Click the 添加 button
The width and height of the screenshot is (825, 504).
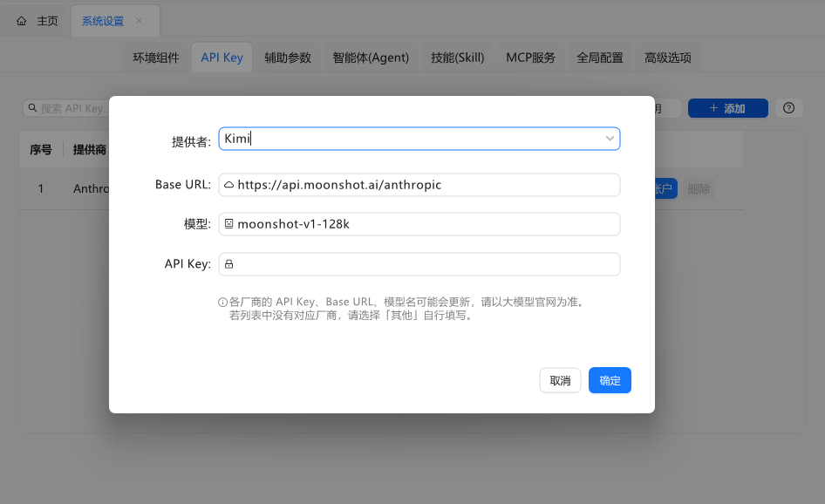727,108
